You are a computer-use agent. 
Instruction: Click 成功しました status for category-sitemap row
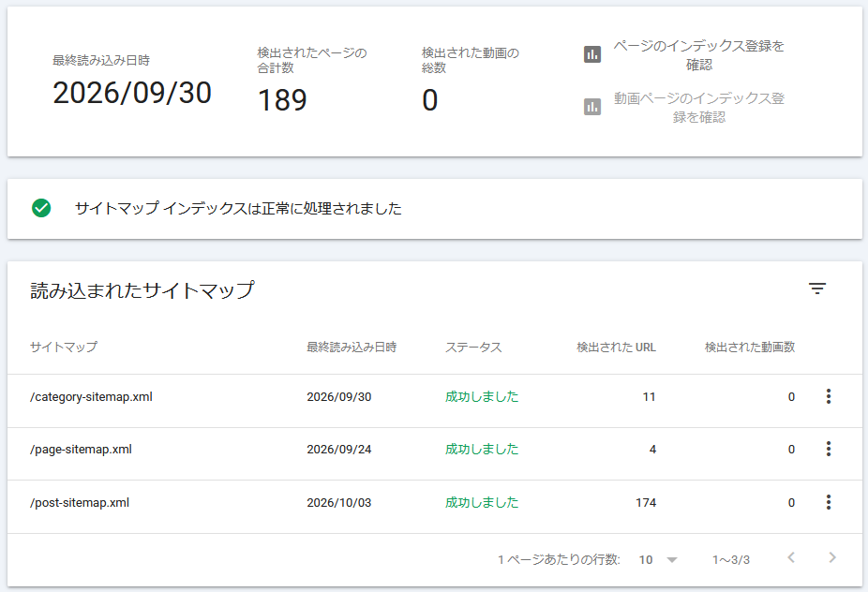tap(482, 396)
